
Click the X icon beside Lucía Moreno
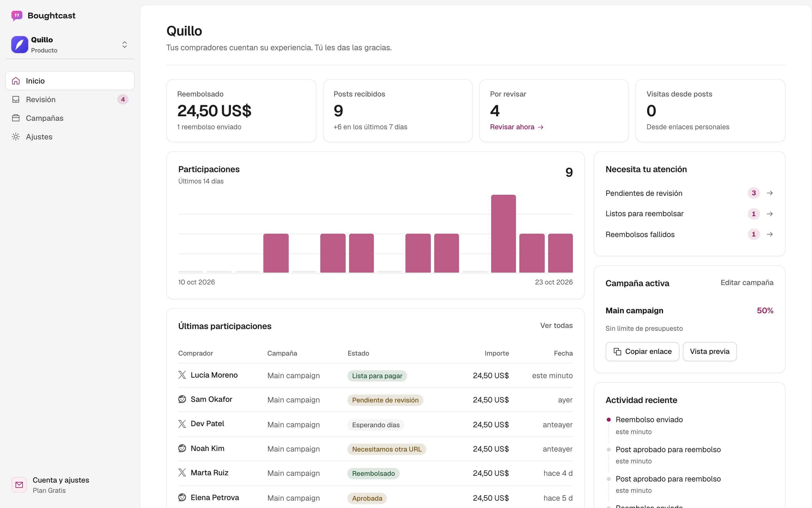[182, 375]
